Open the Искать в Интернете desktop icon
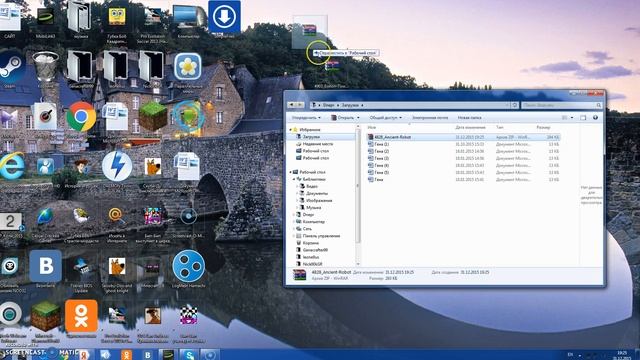This screenshot has width=640, height=360. [x=116, y=216]
